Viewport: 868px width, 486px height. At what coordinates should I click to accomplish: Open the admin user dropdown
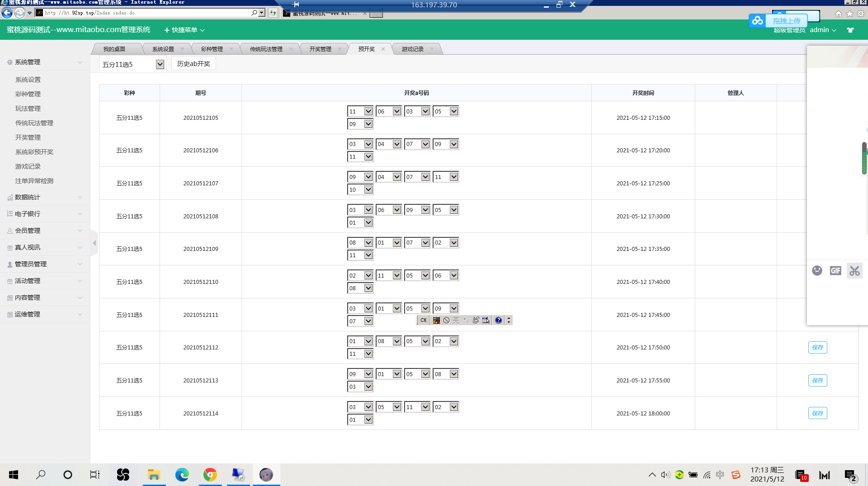pyautogui.click(x=823, y=30)
